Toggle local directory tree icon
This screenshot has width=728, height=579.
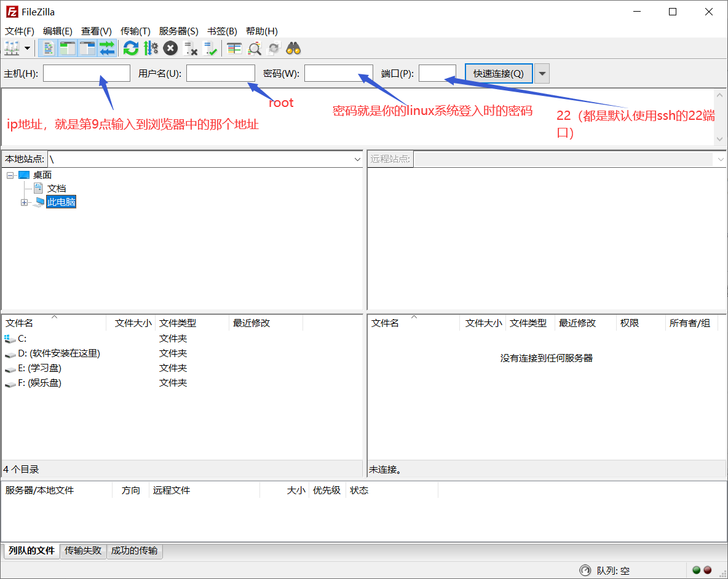(x=68, y=48)
